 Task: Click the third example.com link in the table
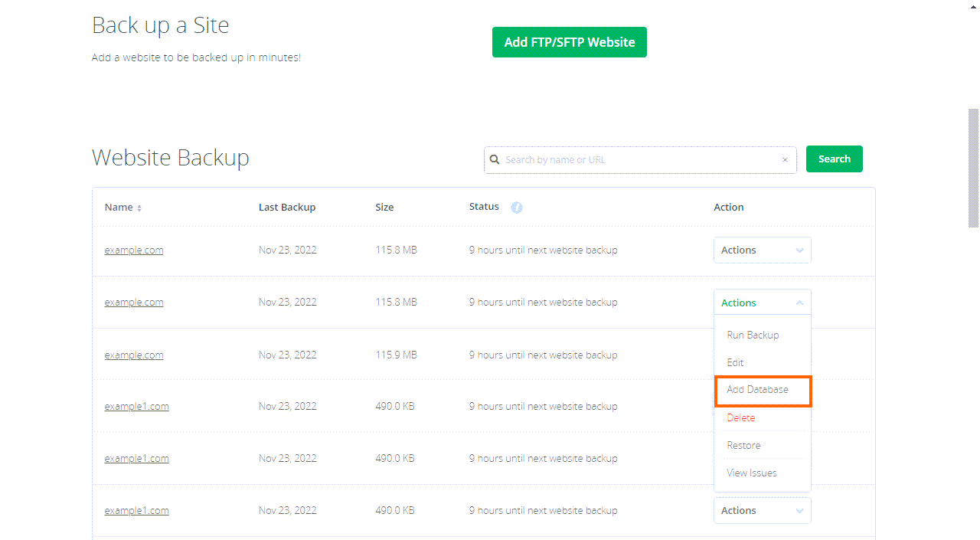tap(133, 355)
